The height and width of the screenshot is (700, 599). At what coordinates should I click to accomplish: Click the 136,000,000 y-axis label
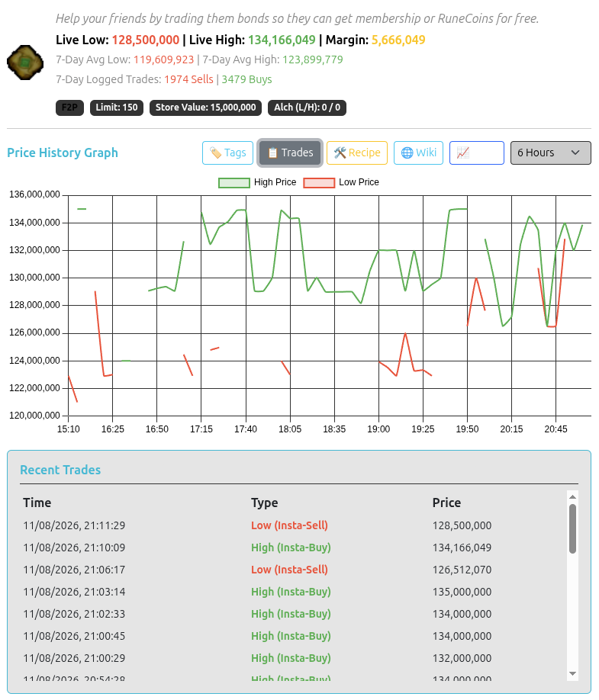pos(34,194)
